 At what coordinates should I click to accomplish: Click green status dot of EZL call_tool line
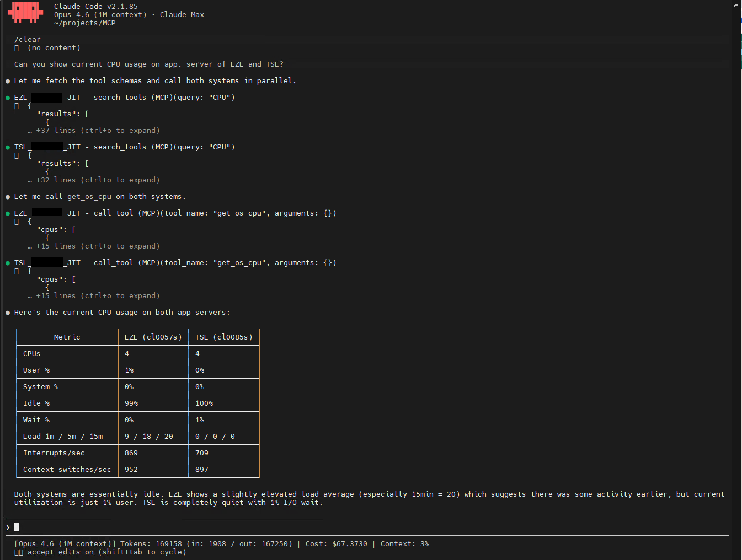[8, 213]
